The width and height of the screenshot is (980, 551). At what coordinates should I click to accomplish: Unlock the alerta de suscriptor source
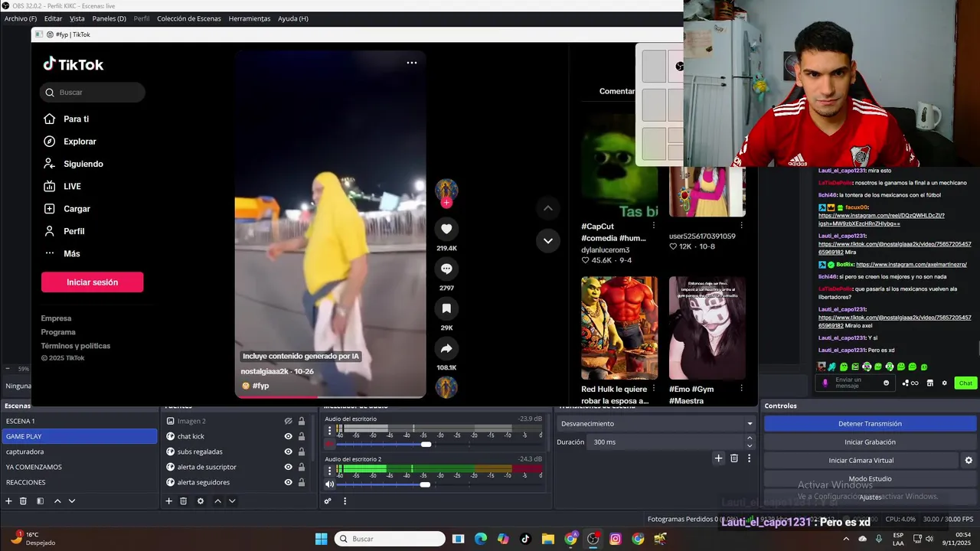[302, 467]
